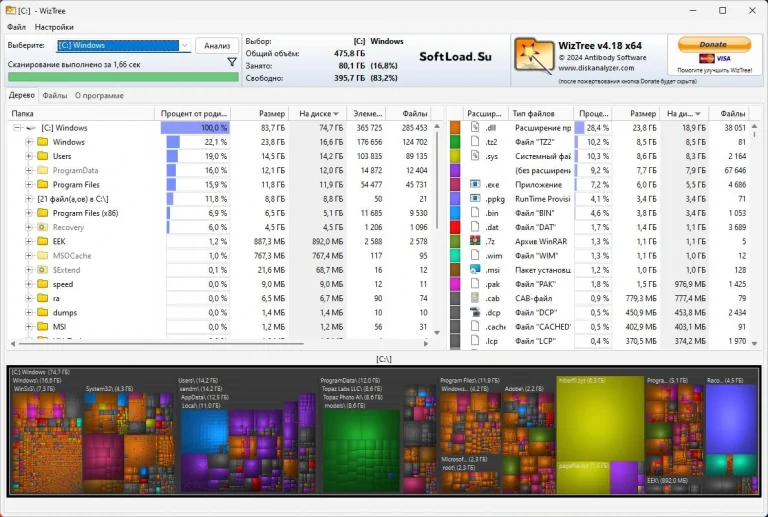Click the folder tree horizontal scrollbar
This screenshot has height=517, width=768.
[161, 344]
